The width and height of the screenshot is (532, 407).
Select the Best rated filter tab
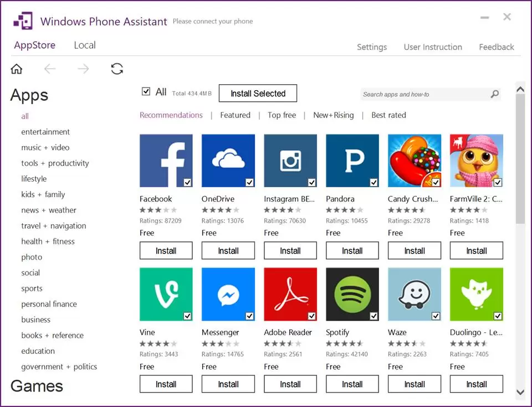point(388,115)
